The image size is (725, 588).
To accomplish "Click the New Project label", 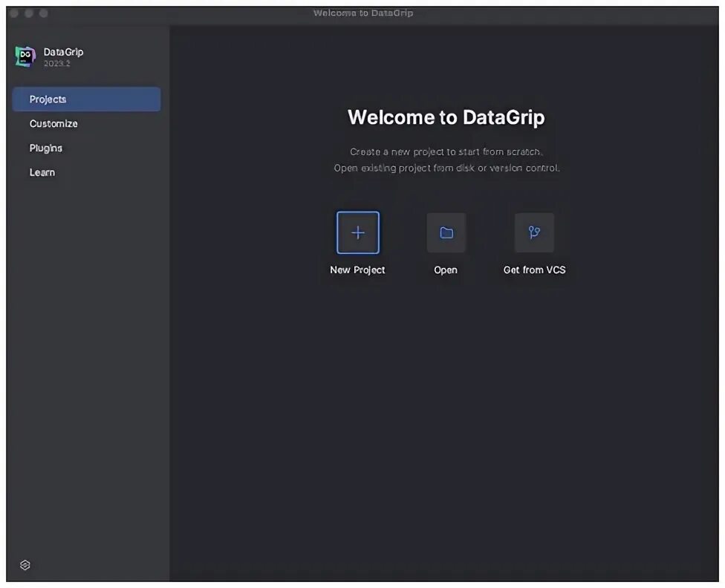I will 357,270.
